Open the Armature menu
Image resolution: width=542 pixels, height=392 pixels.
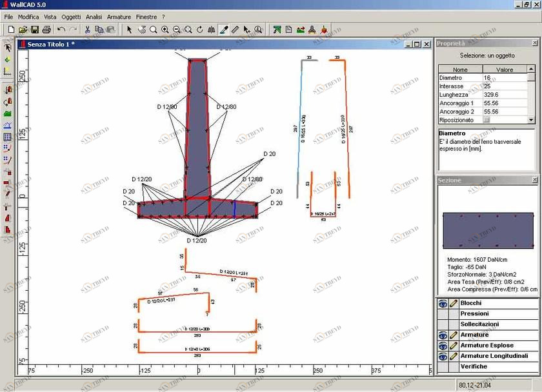click(119, 17)
